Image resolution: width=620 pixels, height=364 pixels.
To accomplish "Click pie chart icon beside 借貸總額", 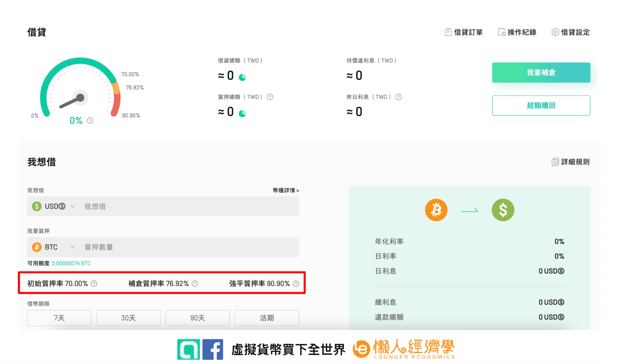I will 242,77.
